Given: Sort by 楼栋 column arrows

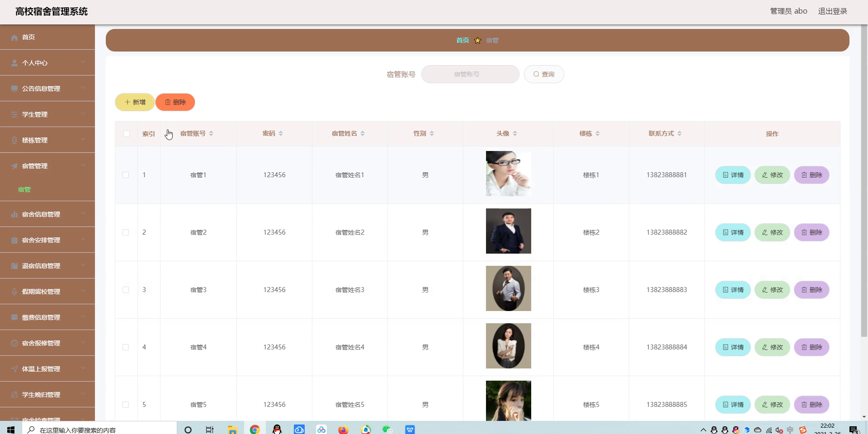Looking at the screenshot, I should click(598, 133).
